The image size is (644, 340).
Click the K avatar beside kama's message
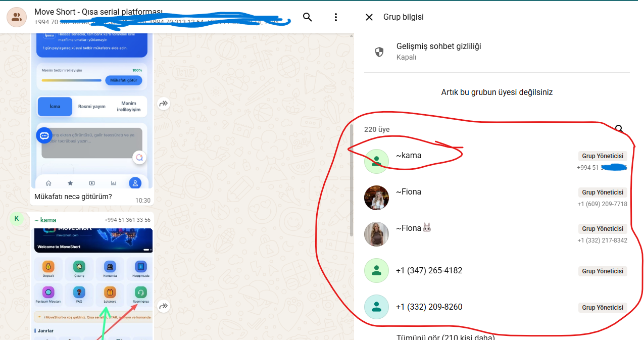pyautogui.click(x=17, y=218)
